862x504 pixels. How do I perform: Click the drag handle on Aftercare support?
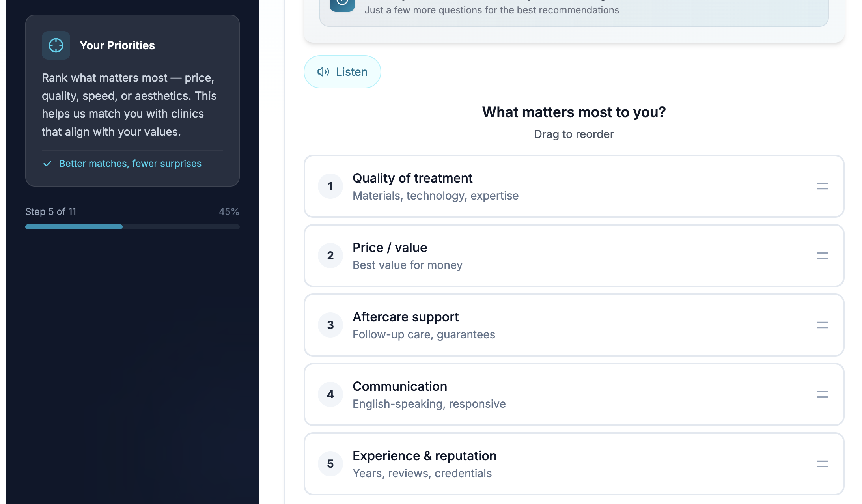pos(823,325)
